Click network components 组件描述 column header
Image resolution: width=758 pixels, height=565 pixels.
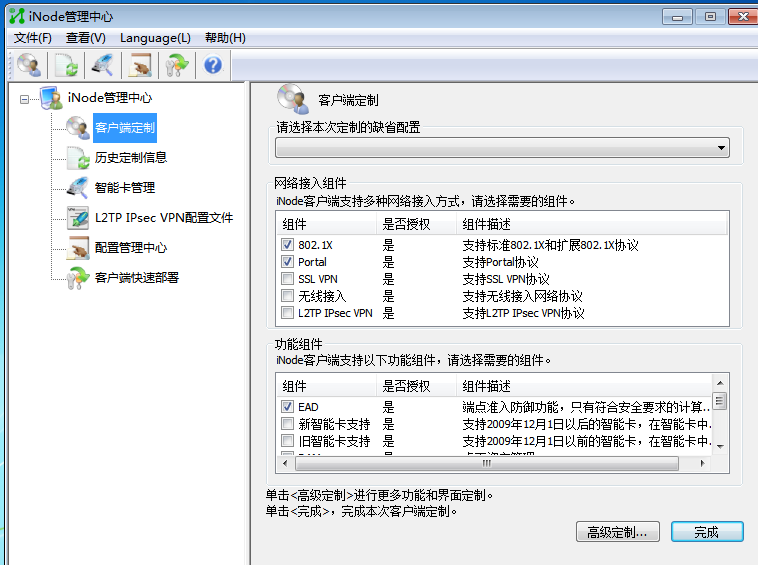point(592,224)
